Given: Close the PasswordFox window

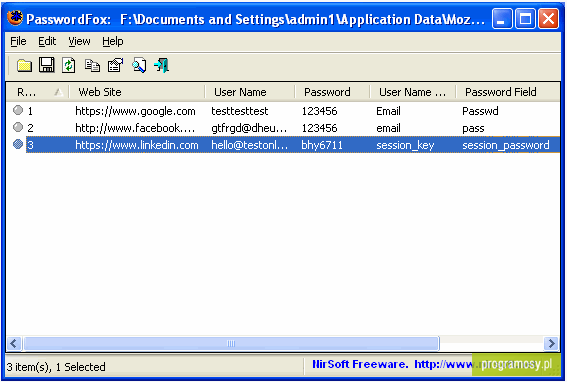Looking at the screenshot, I should tap(549, 18).
